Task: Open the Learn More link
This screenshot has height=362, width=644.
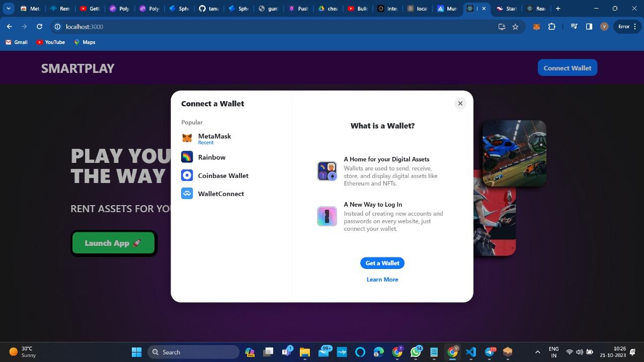Action: point(382,280)
